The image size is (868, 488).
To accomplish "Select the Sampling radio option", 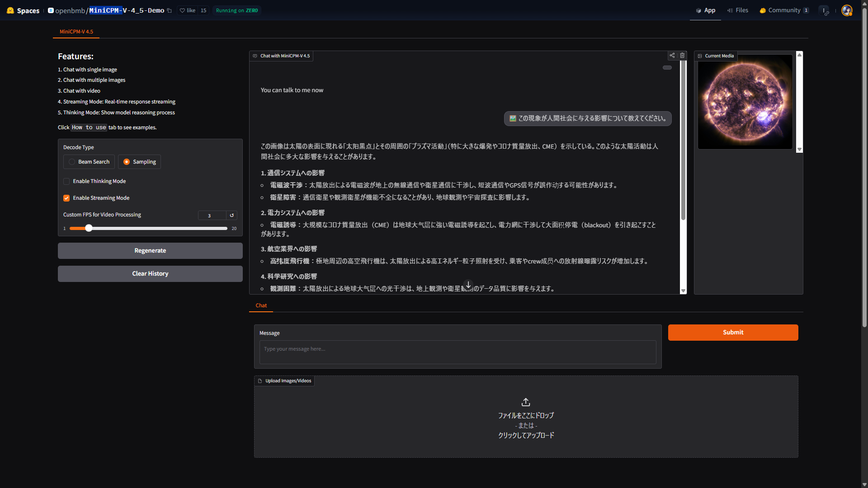I will pyautogui.click(x=127, y=162).
